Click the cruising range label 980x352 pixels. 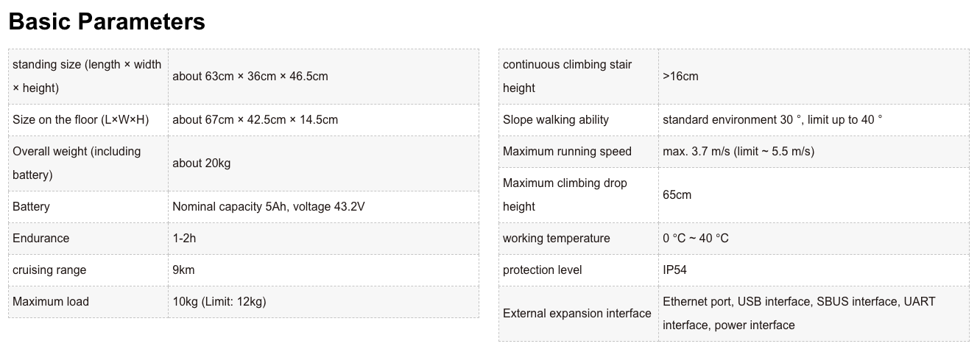pos(49,270)
